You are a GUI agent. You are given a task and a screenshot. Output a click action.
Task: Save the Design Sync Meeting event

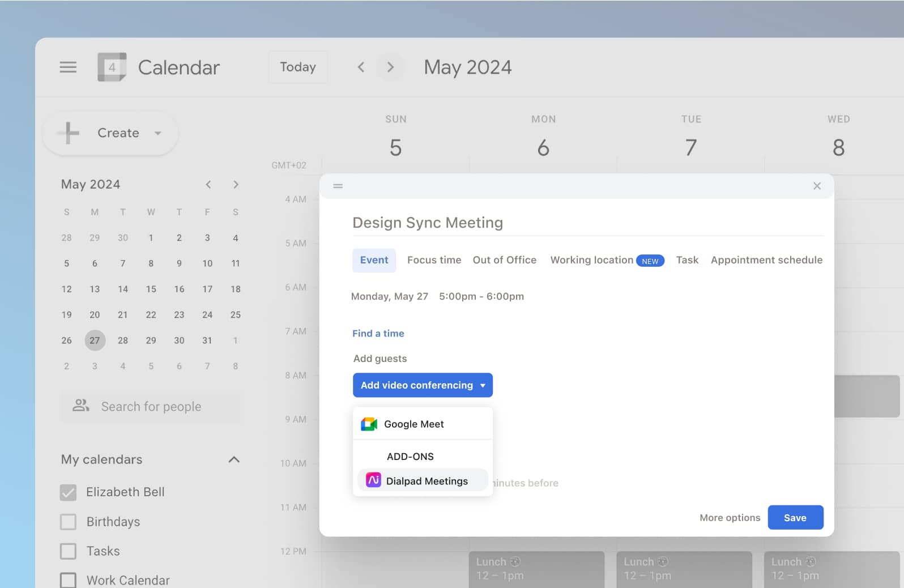click(795, 518)
